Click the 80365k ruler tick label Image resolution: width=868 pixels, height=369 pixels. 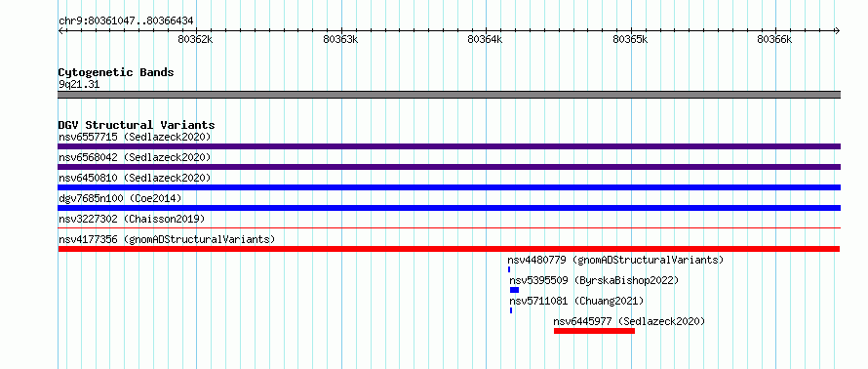click(630, 40)
